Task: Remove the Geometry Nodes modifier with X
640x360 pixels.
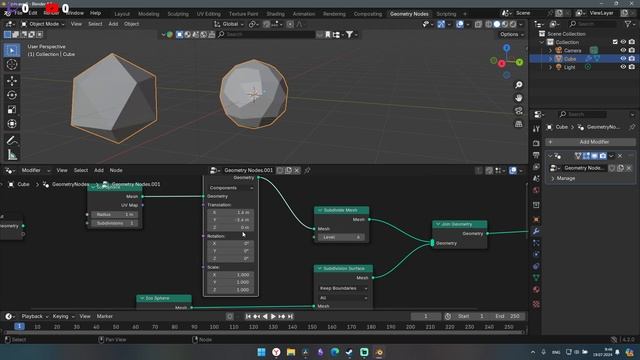Action: tap(620, 156)
